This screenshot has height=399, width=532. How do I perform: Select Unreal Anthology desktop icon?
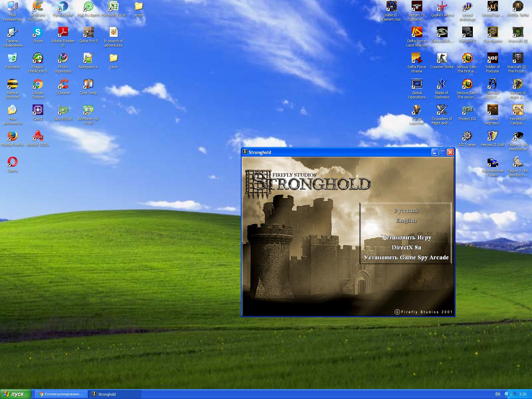pyautogui.click(x=467, y=11)
